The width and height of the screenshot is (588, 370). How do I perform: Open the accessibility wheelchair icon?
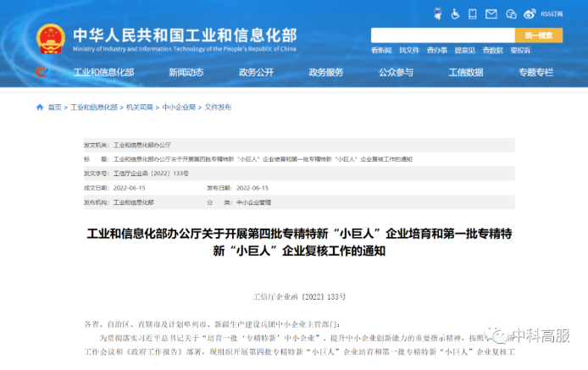click(x=455, y=14)
